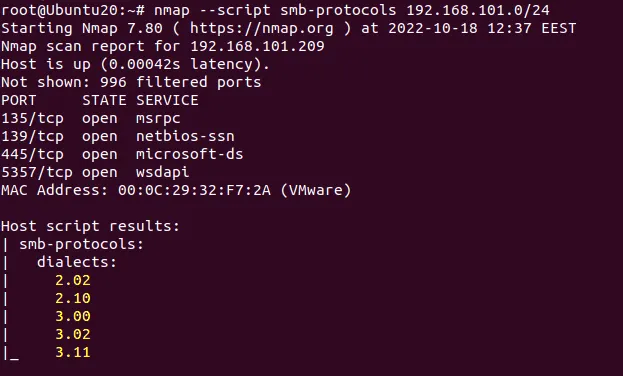This screenshot has height=376, width=623.
Task: Click the nmap command text in prompt
Action: point(352,10)
